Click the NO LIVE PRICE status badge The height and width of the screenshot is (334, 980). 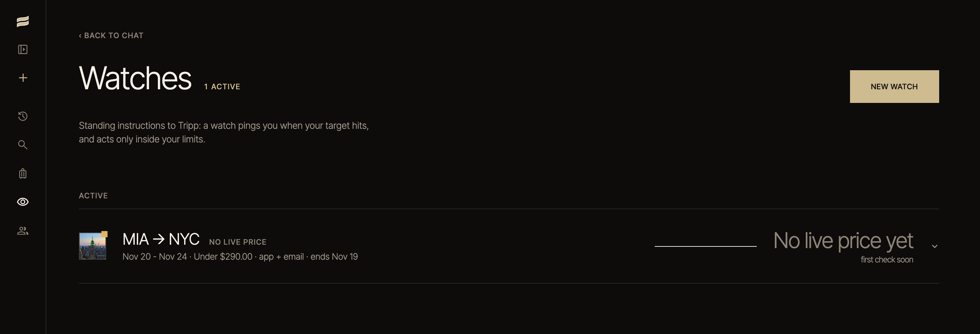[x=238, y=242]
